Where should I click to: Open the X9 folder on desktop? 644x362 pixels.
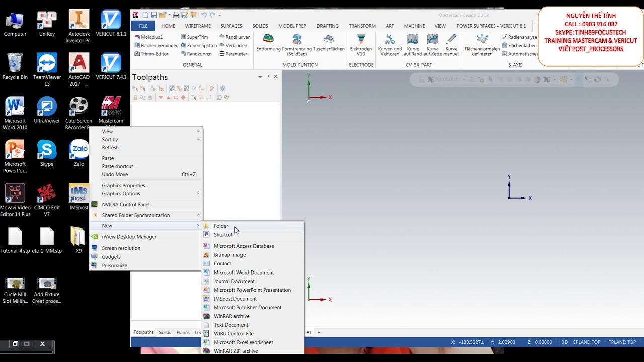pyautogui.click(x=78, y=240)
